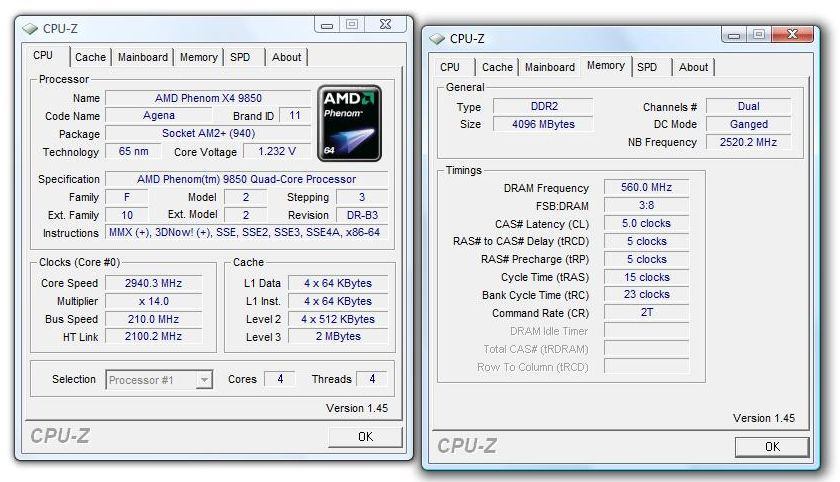
Task: Click the memory type value 'DDR2'
Action: click(543, 106)
